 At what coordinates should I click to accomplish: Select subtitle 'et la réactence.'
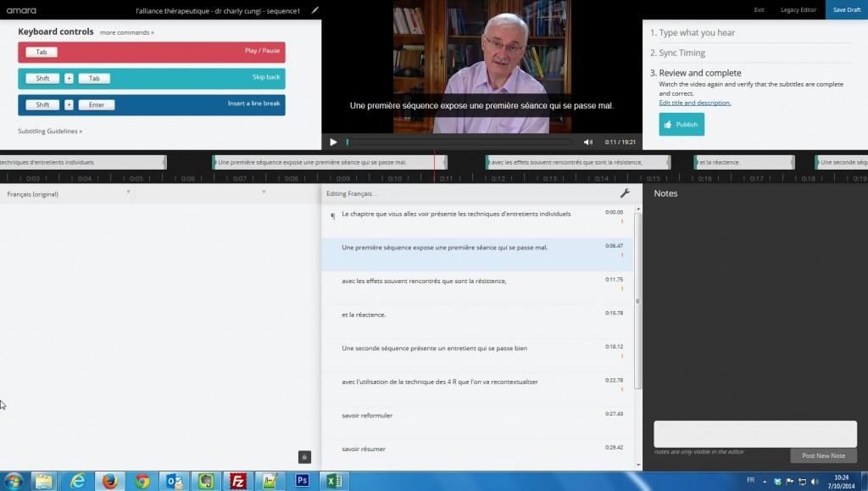coord(477,321)
